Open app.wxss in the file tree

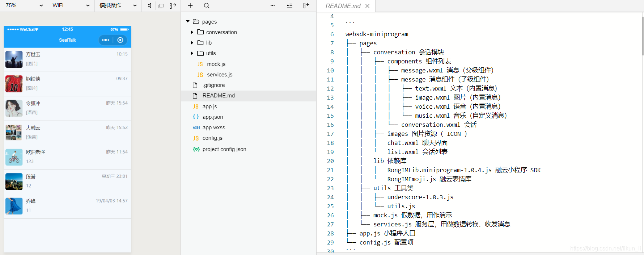coord(214,128)
